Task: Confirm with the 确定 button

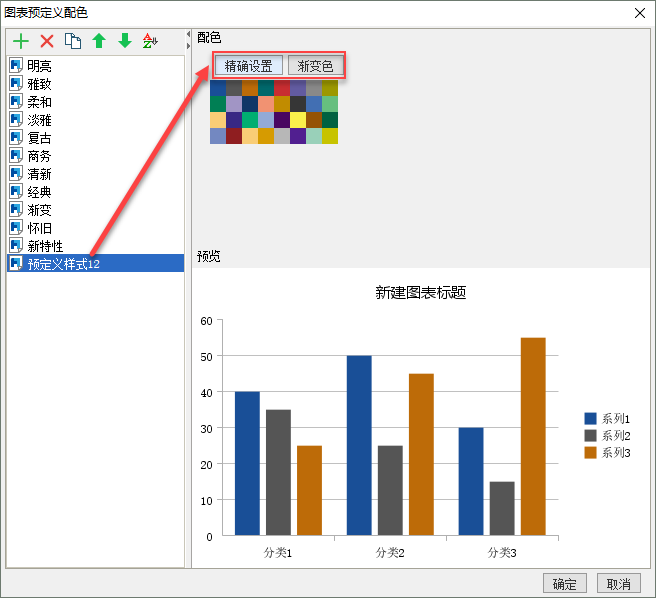Action: click(564, 583)
